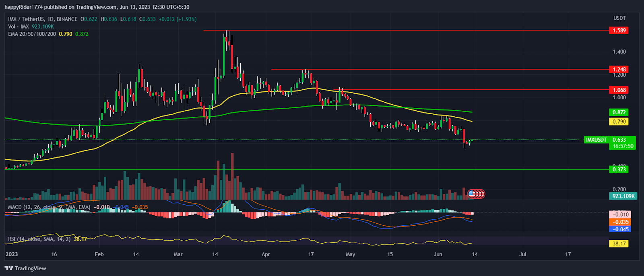Click the green 0.872 EMA price label
The height and width of the screenshot is (276, 644).
click(619, 112)
